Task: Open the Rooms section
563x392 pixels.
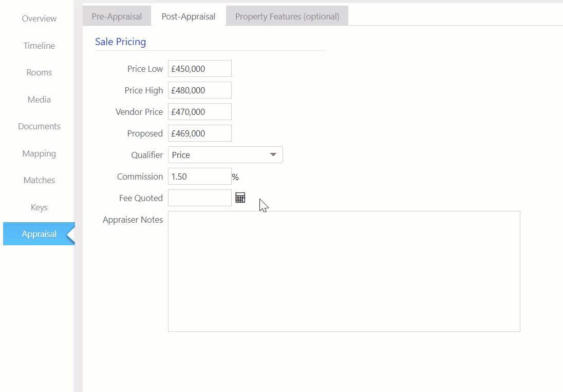Action: (x=39, y=72)
